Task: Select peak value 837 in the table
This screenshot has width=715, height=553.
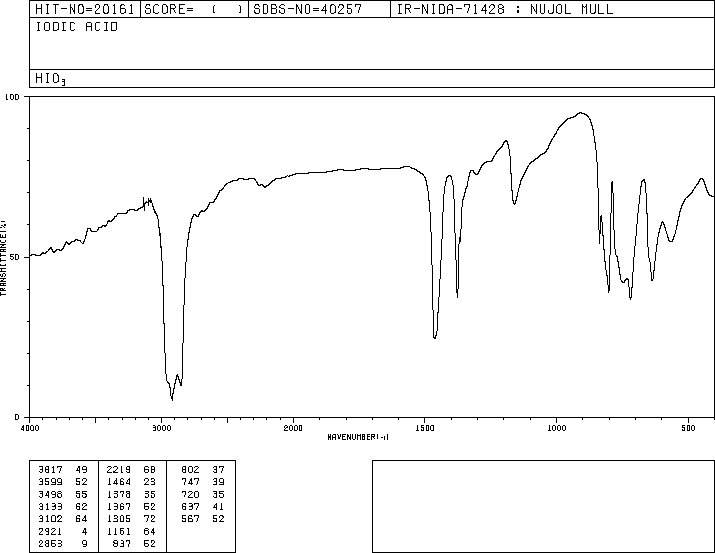Action: 122,544
